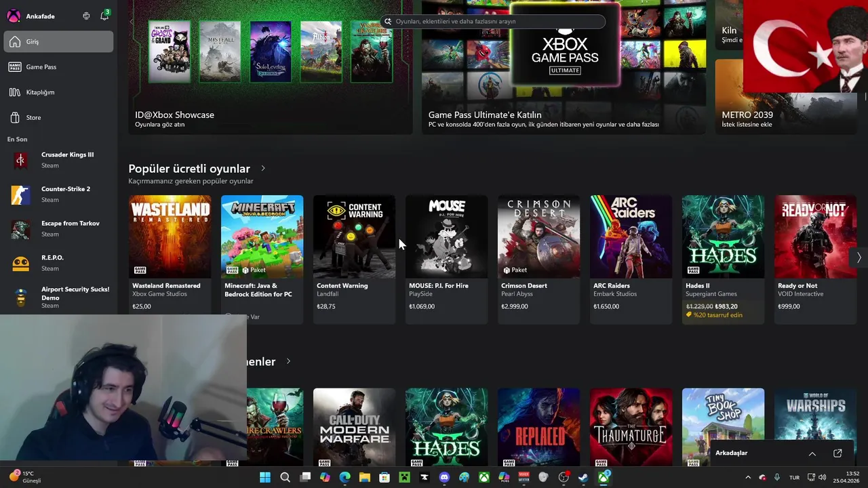
Task: Open Game Pass in sidebar
Action: 58,66
